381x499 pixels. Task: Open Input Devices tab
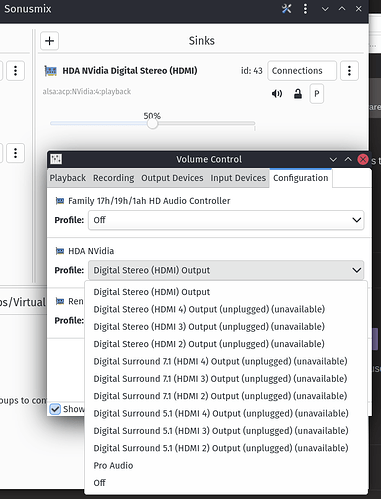click(238, 178)
